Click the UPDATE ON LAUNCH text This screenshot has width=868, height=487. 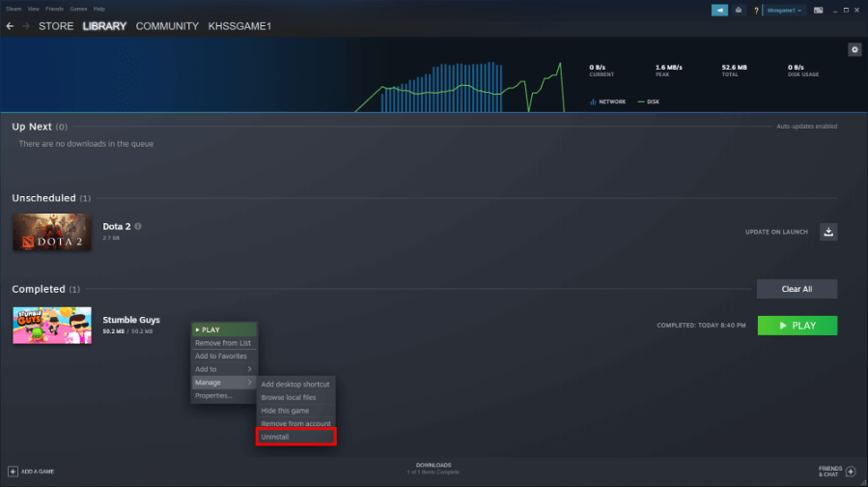point(776,232)
